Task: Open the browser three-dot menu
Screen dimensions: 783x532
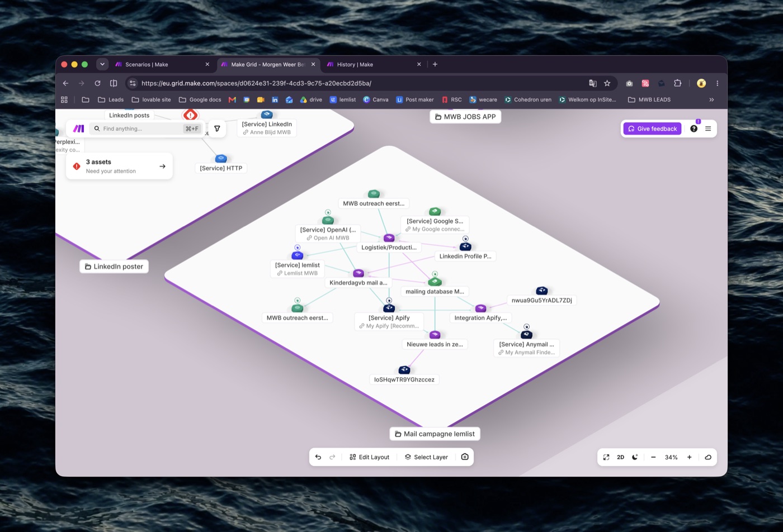Action: (718, 83)
